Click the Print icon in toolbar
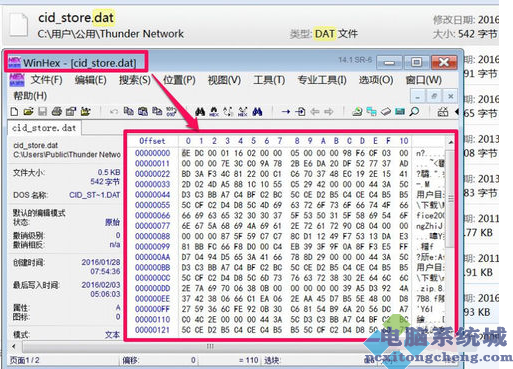Viewport: 513px width, 369px height. point(57,112)
